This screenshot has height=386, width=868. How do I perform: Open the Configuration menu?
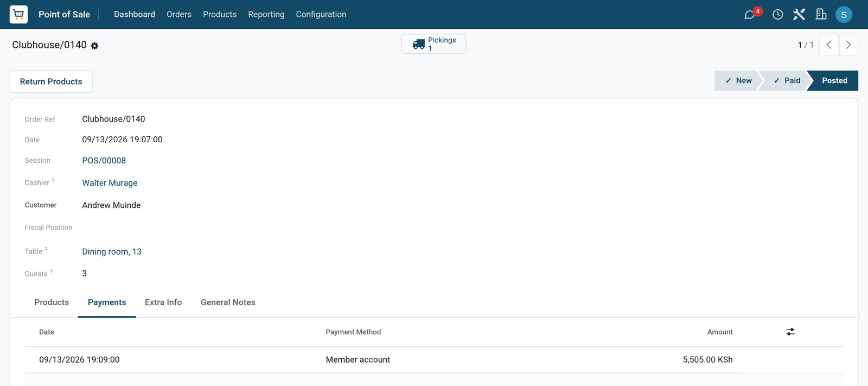click(321, 14)
